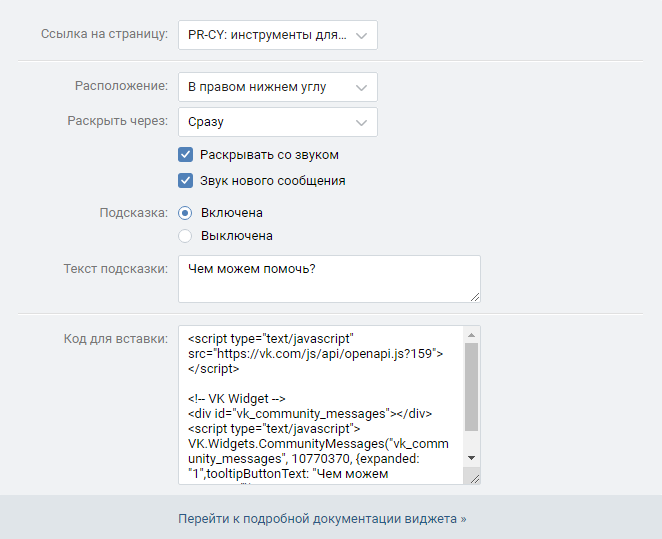
Task: Open the detailed widget documentation link
Action: point(322,519)
